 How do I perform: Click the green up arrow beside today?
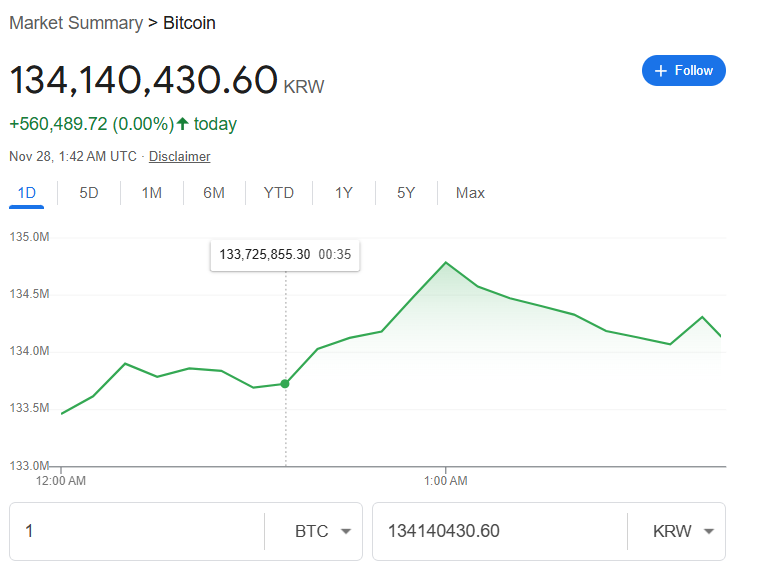(x=182, y=123)
